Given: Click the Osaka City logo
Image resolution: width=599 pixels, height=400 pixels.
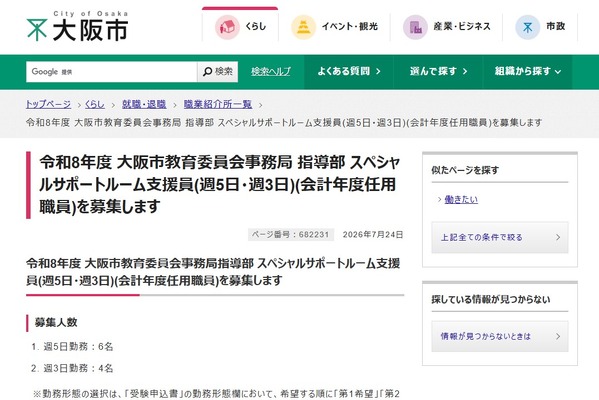Looking at the screenshot, I should pyautogui.click(x=78, y=26).
